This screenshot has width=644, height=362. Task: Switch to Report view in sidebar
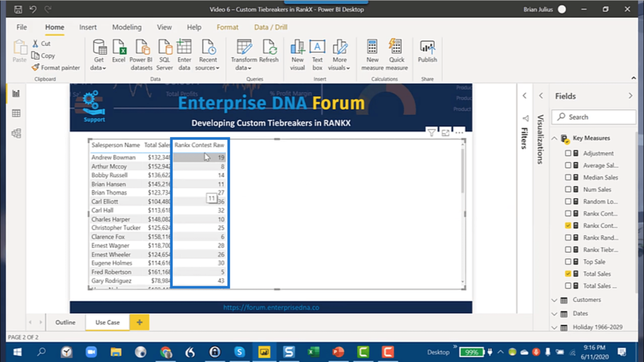tap(16, 93)
